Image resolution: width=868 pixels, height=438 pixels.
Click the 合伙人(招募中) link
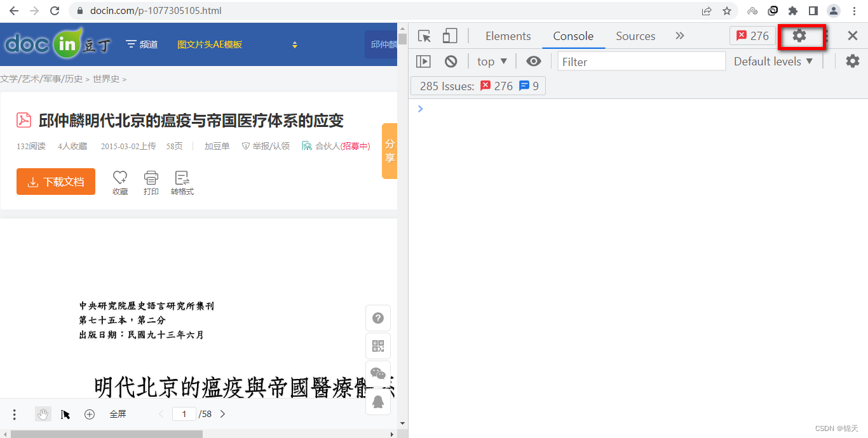pos(336,146)
